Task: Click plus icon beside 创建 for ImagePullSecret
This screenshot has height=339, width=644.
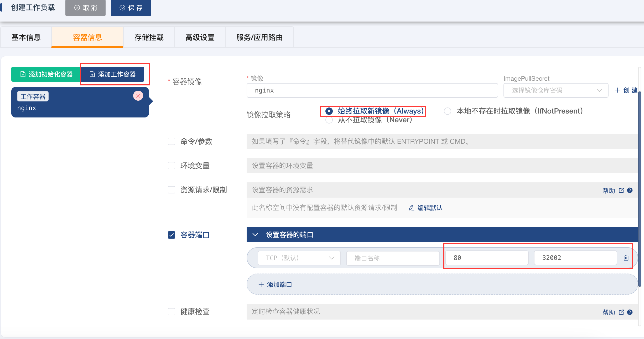Action: [x=617, y=90]
